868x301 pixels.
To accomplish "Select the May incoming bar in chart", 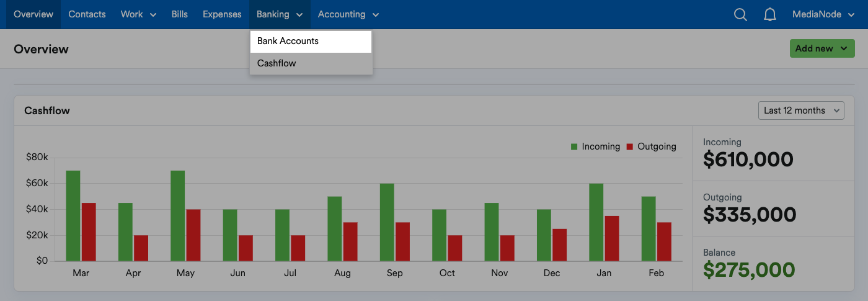I will (x=178, y=216).
